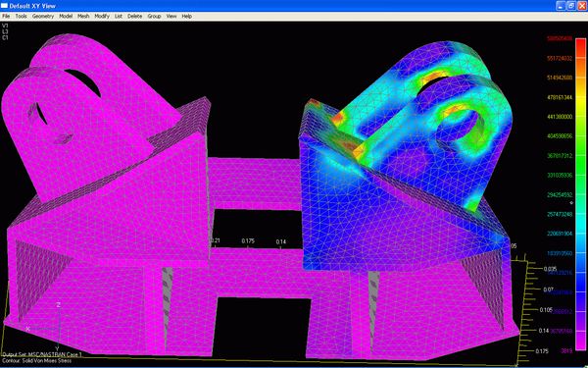588x368 pixels.
Task: Open the Model menu
Action: click(66, 16)
